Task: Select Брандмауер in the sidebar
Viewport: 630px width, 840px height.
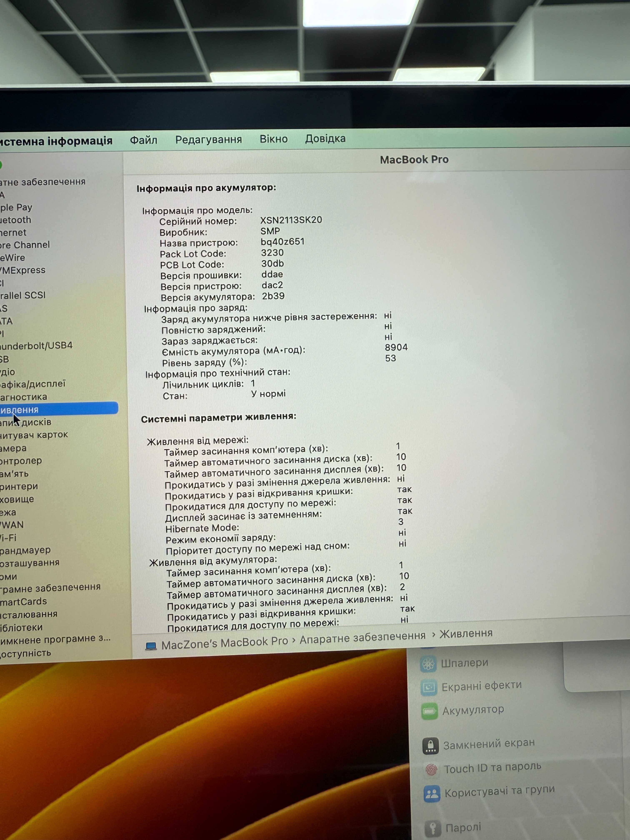Action: [x=25, y=550]
